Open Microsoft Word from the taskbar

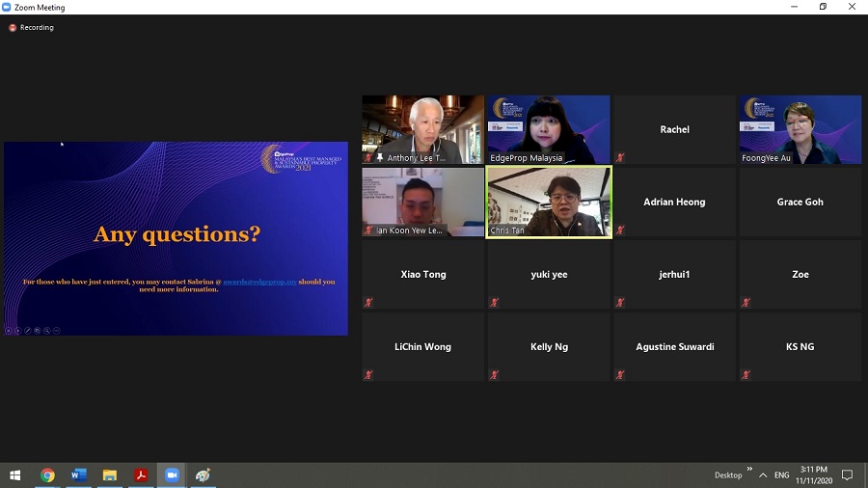click(x=78, y=475)
